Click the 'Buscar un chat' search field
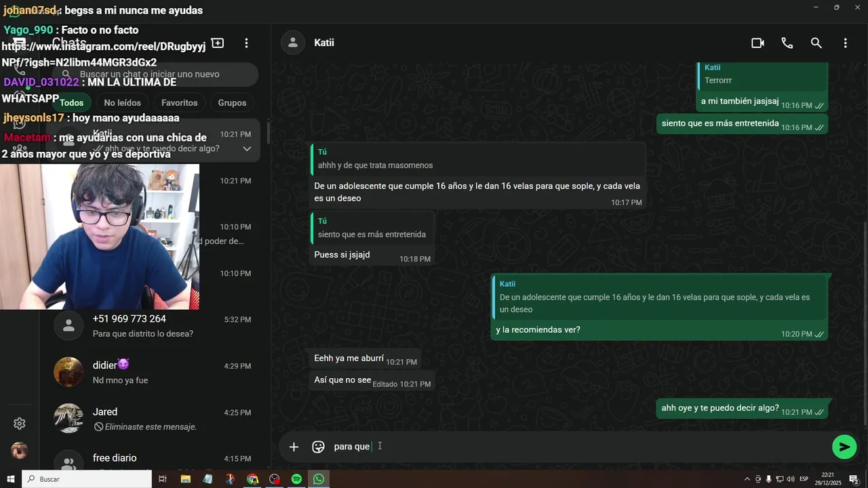 [156, 74]
